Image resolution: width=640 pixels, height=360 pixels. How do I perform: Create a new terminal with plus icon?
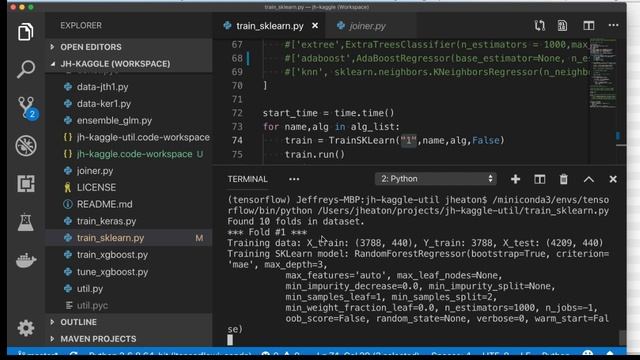tap(515, 179)
